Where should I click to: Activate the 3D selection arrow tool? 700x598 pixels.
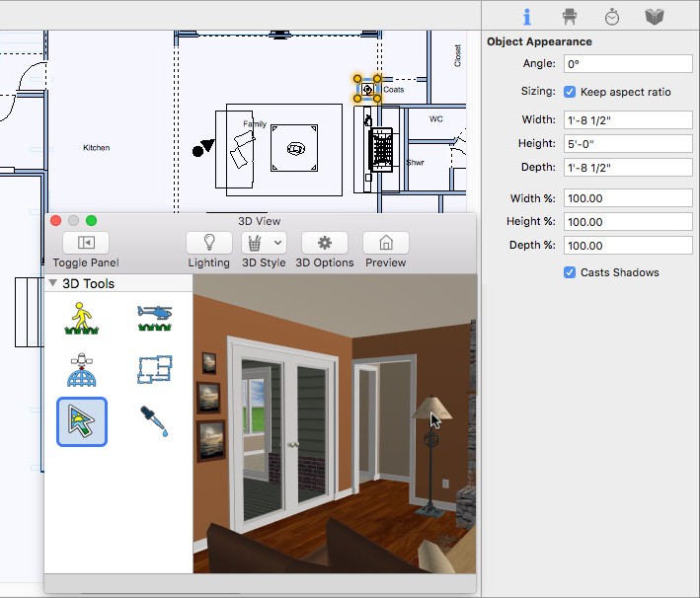point(83,422)
